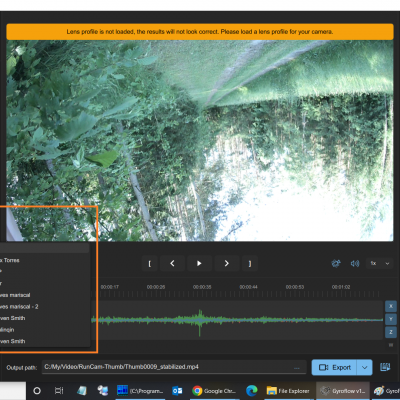This screenshot has height=400, width=400.
Task: Toggle the Z axis gyro chart
Action: click(391, 332)
